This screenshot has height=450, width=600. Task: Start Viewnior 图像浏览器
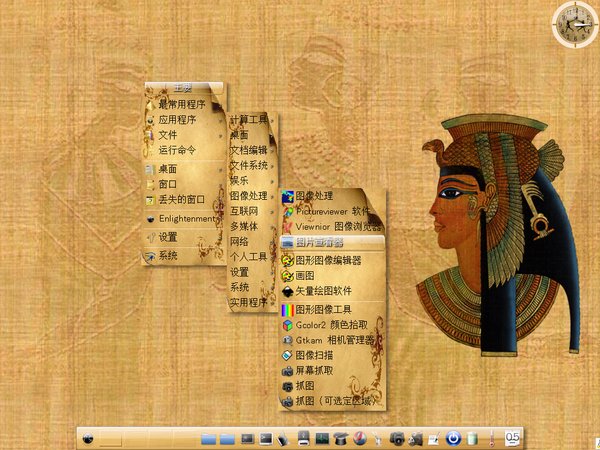pyautogui.click(x=327, y=227)
